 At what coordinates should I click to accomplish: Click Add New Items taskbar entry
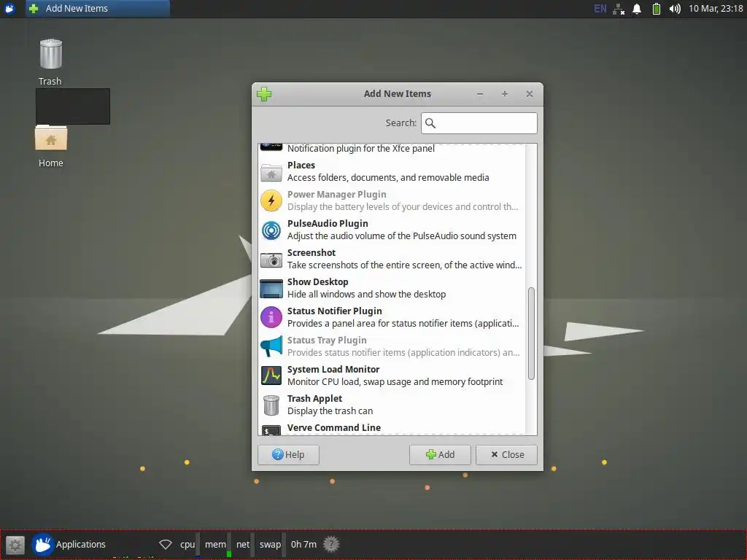(98, 9)
